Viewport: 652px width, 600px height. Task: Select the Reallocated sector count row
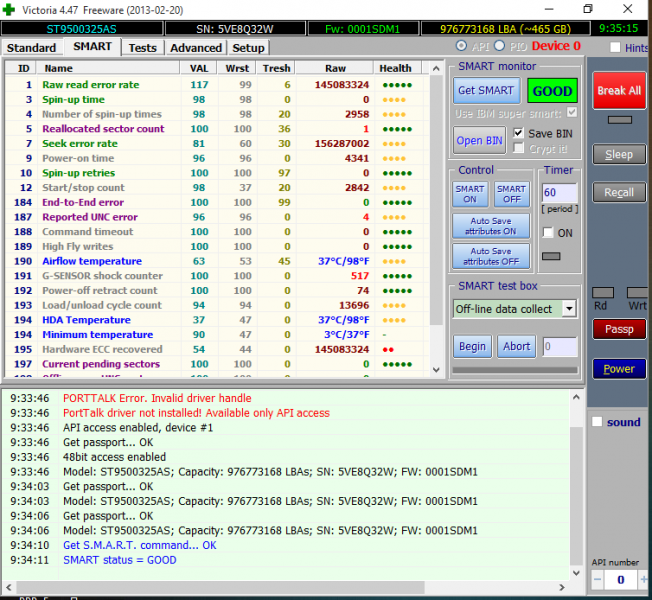103,129
